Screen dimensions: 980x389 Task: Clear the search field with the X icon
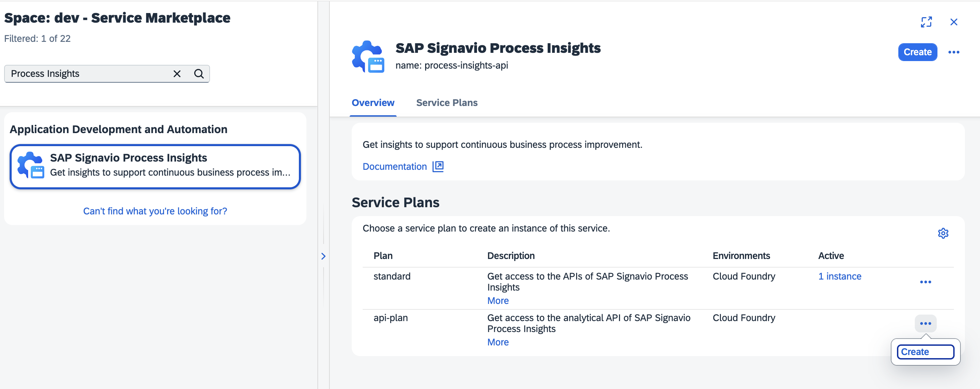point(176,73)
